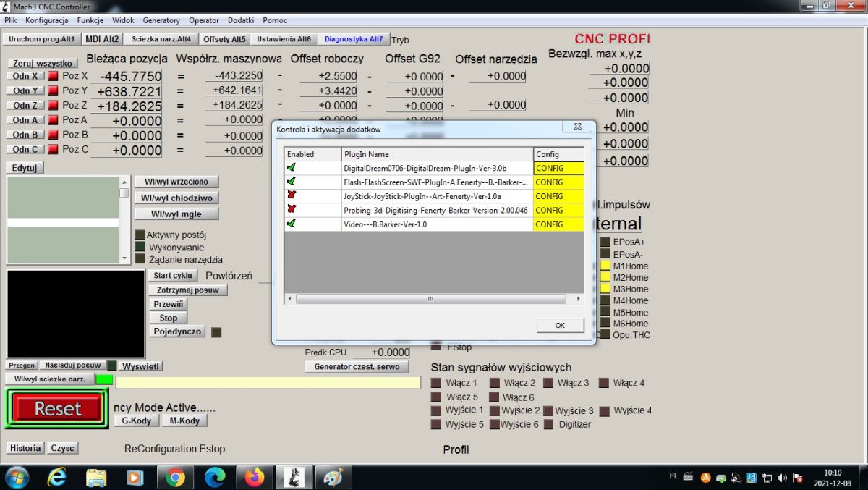Click CONFIG for DigitalDream0706 plugin
This screenshot has width=868, height=490.
point(559,168)
